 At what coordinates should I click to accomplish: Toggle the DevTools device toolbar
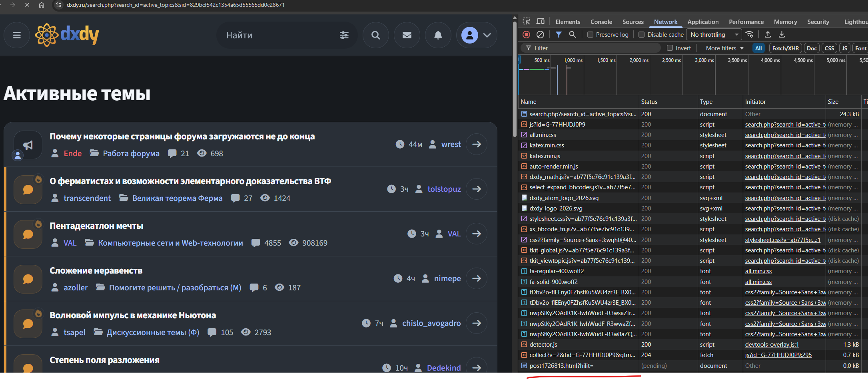coord(541,21)
